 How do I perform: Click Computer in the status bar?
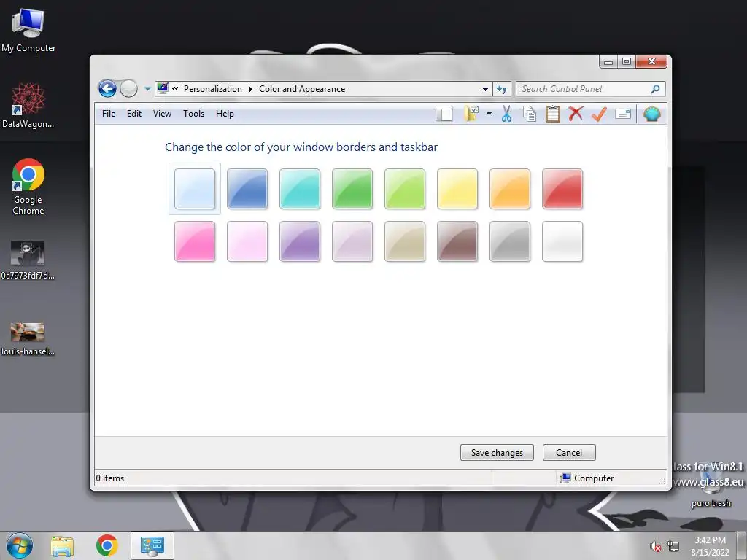coord(587,478)
